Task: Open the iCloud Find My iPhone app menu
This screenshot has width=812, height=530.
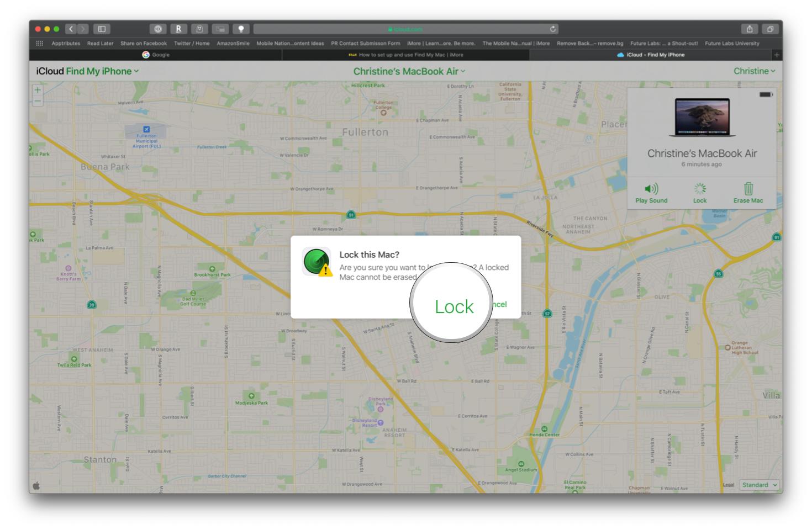Action: click(88, 71)
